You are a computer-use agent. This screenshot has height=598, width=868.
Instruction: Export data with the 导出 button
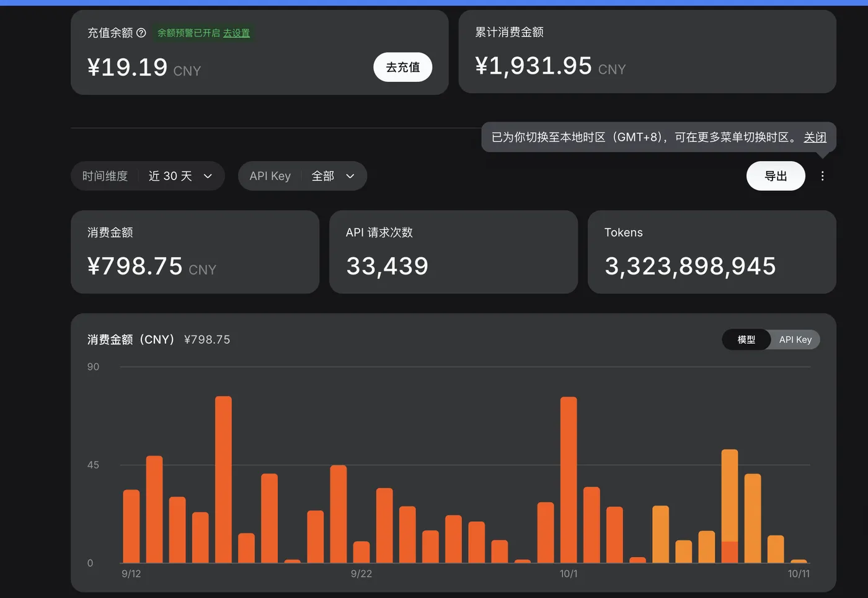776,176
